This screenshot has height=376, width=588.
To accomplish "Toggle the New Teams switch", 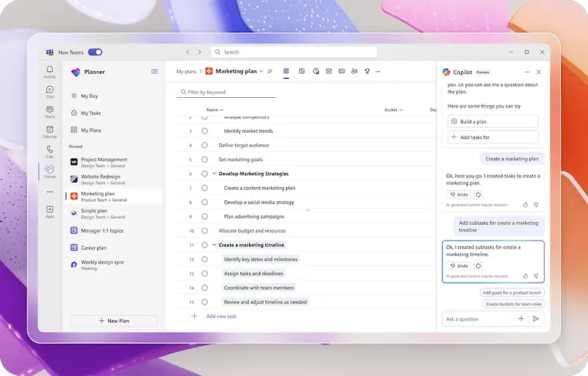I will click(95, 52).
